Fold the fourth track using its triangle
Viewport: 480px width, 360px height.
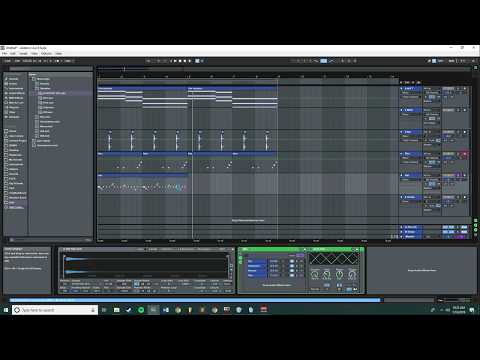[402, 154]
